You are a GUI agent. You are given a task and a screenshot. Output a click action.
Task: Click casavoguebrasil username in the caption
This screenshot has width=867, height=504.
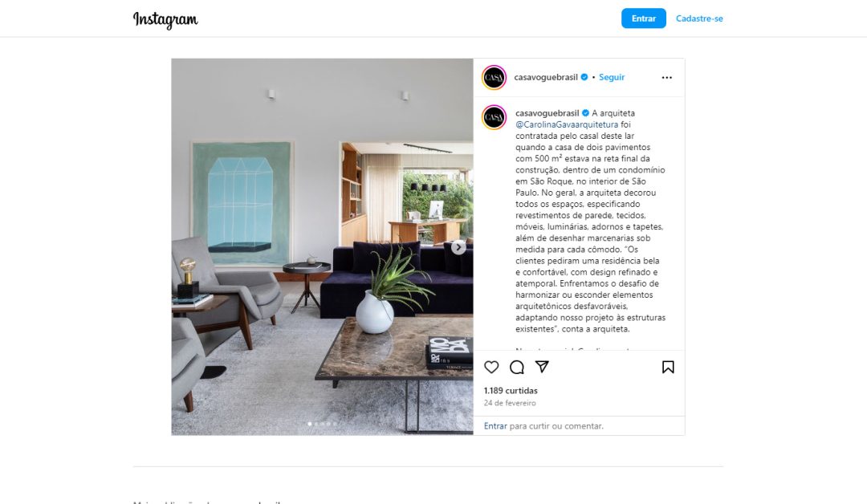547,113
